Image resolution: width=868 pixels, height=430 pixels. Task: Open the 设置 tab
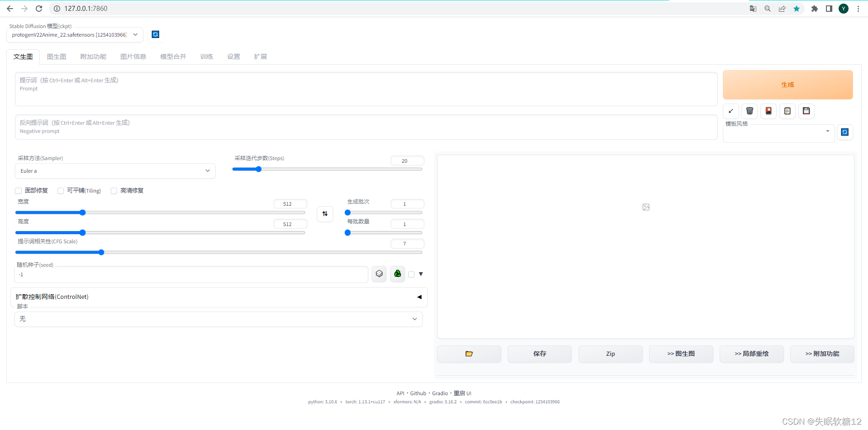[x=234, y=57]
